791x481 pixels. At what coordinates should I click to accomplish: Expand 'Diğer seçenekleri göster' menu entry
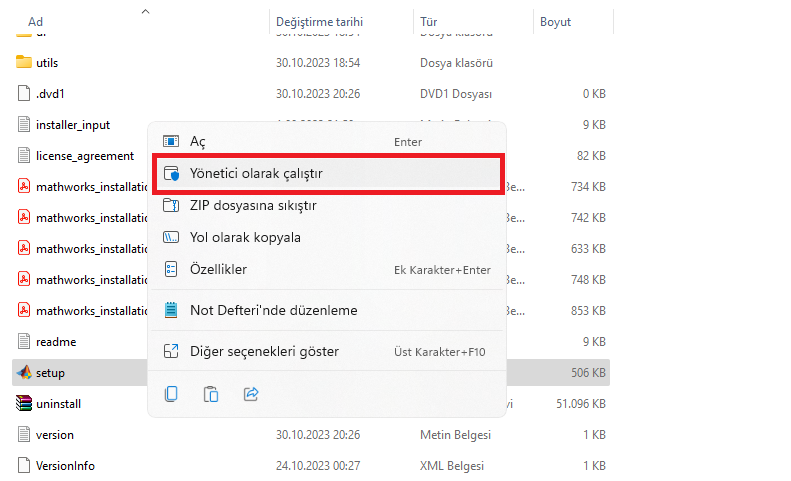click(264, 351)
